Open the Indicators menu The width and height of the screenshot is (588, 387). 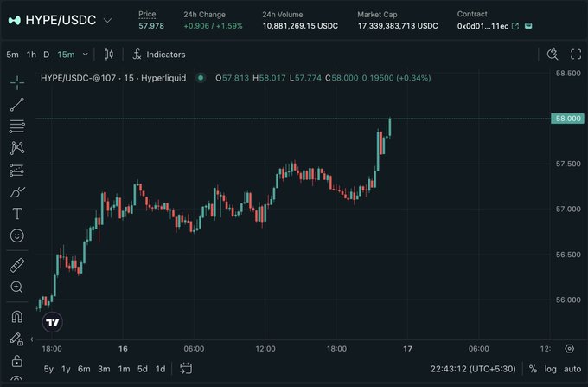[159, 55]
